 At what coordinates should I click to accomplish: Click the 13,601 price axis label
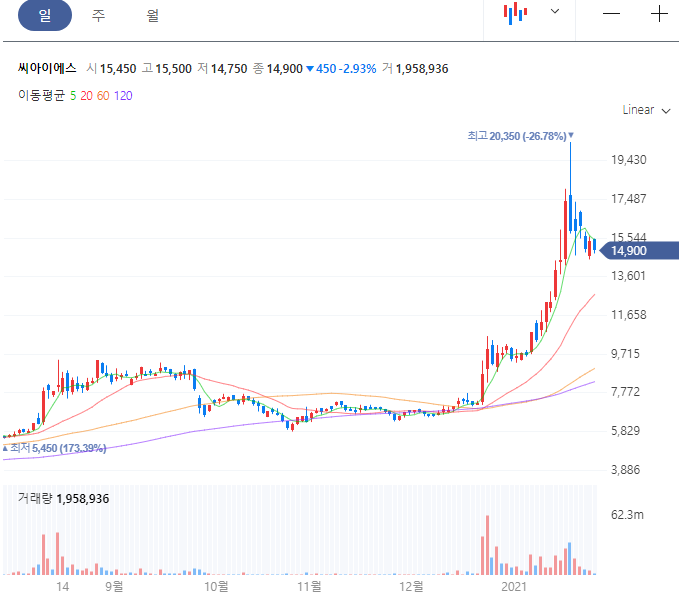(628, 275)
